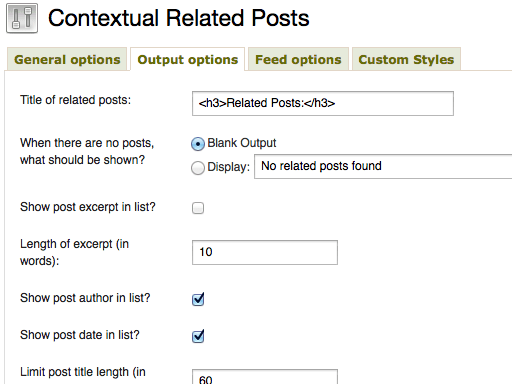
Task: Click the Length of excerpt input field
Action: tap(265, 252)
